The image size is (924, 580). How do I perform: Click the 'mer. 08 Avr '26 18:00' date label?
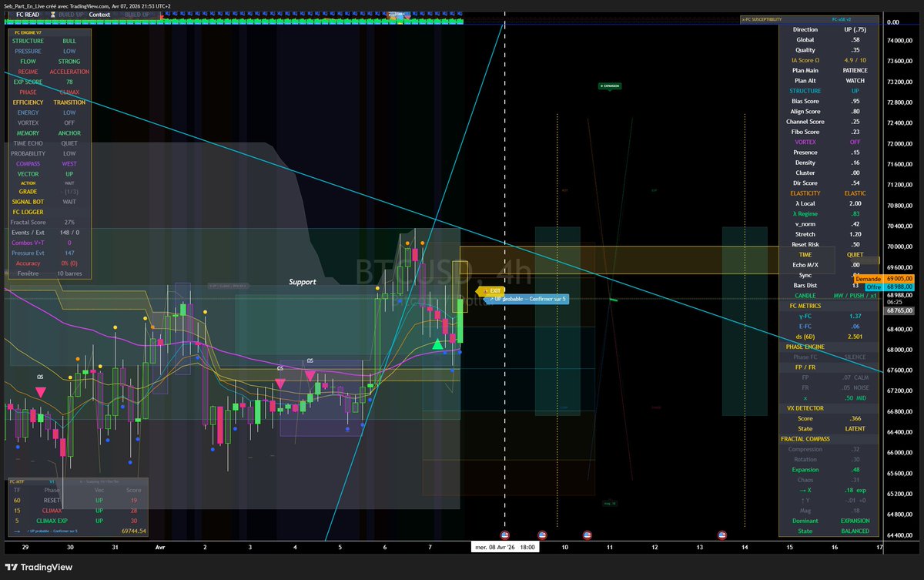pos(505,547)
